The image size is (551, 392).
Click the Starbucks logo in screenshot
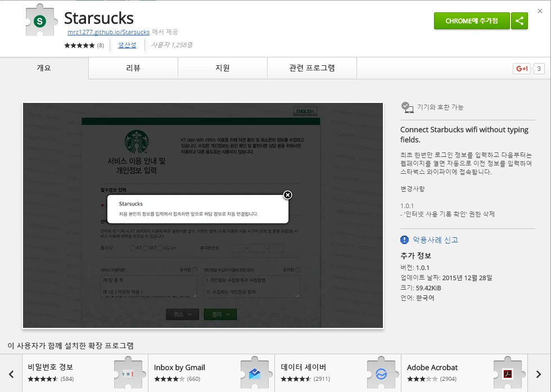pos(136,142)
